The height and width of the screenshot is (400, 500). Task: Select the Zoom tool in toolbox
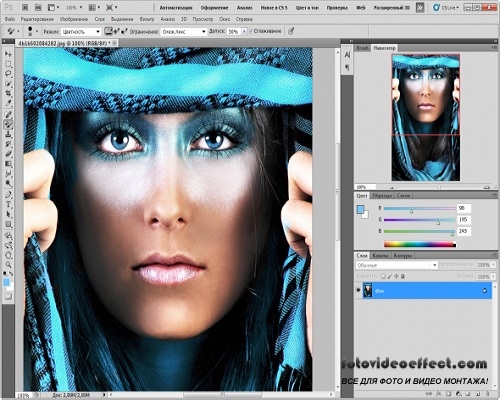(8, 265)
